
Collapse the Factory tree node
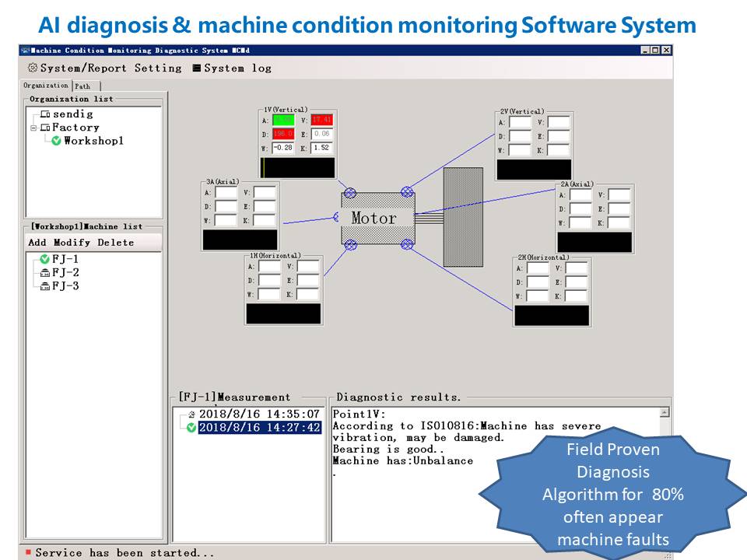click(x=33, y=128)
